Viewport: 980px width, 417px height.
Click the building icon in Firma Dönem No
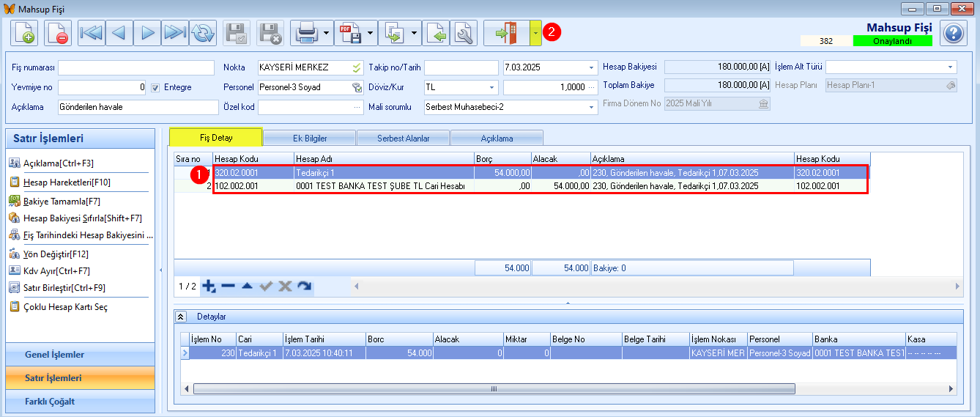click(764, 104)
